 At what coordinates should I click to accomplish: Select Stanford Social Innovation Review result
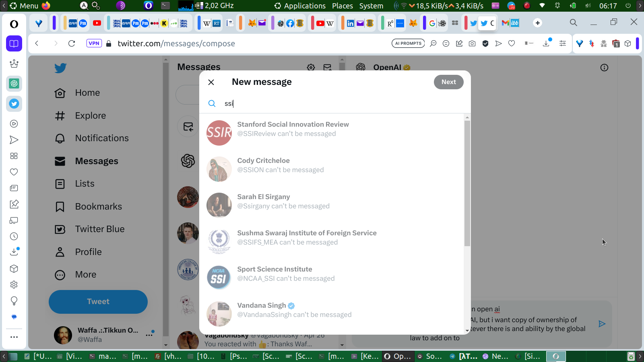pyautogui.click(x=332, y=133)
